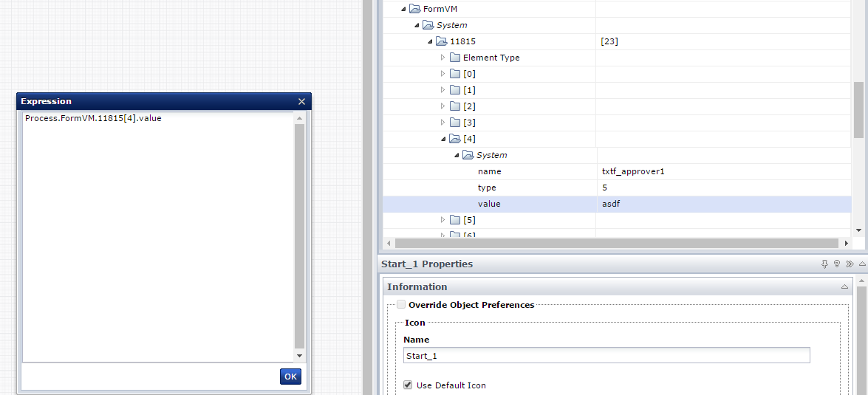Screen dimensions: 868x395
Task: Click the 11815 folder icon
Action: 441,41
